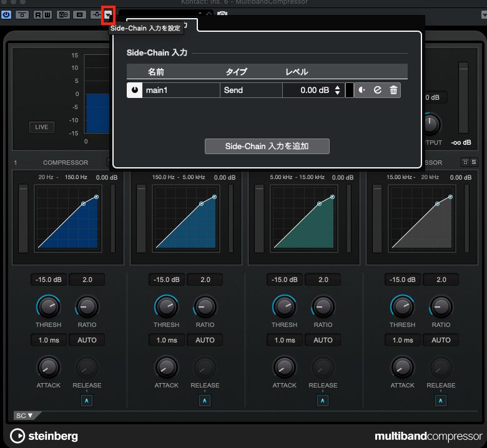Click the band 4 solo S icon button
487x448 pixels.
pos(474,162)
